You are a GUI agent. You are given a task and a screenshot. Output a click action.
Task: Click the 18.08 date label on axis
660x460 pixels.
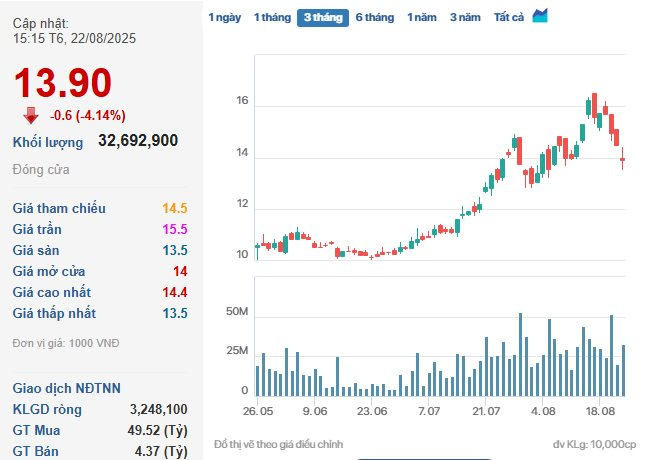pos(601,411)
